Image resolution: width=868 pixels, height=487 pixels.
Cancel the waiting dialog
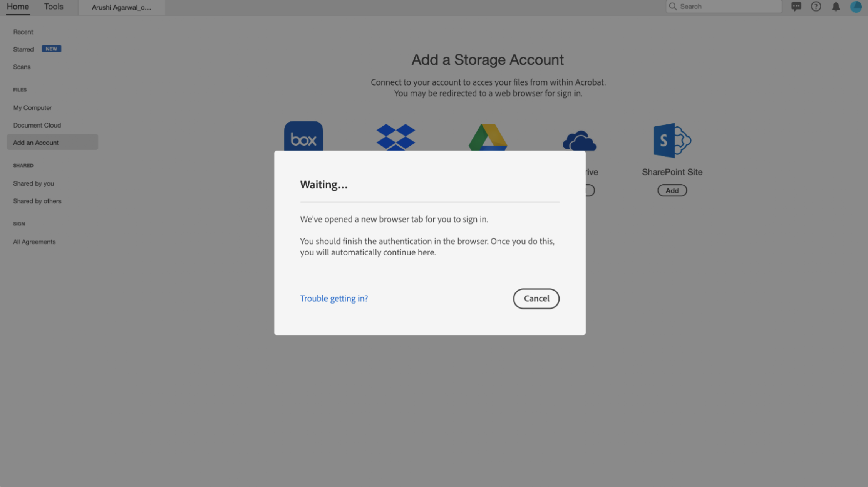pos(536,299)
